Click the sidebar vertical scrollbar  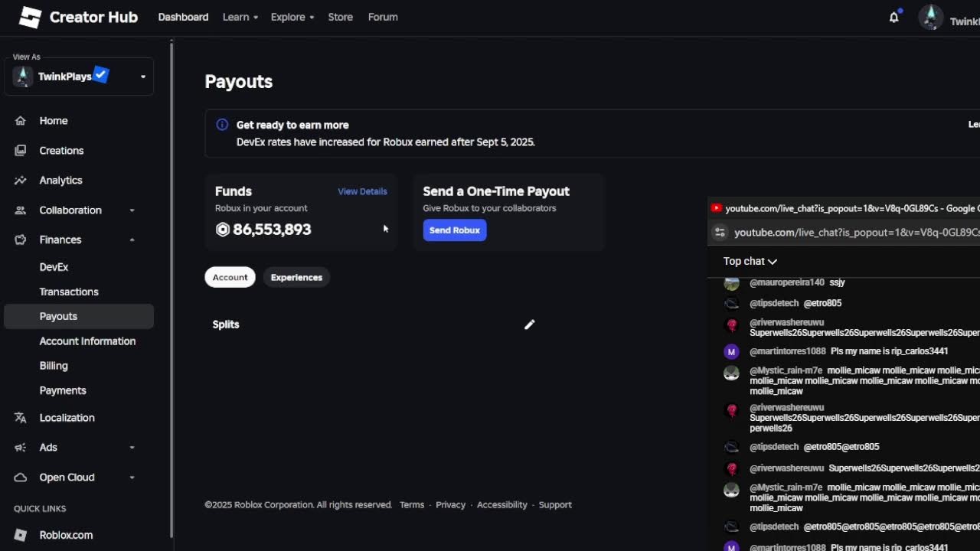171,291
